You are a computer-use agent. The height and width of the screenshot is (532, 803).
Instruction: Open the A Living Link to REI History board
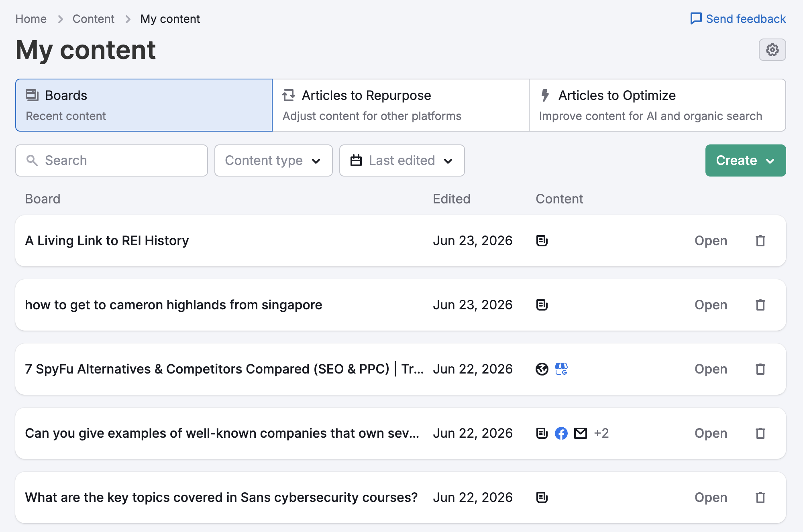click(711, 241)
